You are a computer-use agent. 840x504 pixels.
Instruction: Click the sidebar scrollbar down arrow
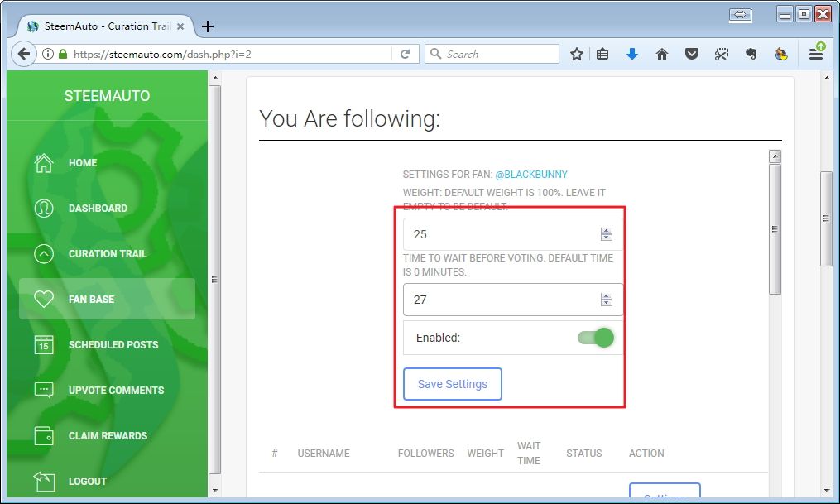click(x=215, y=491)
